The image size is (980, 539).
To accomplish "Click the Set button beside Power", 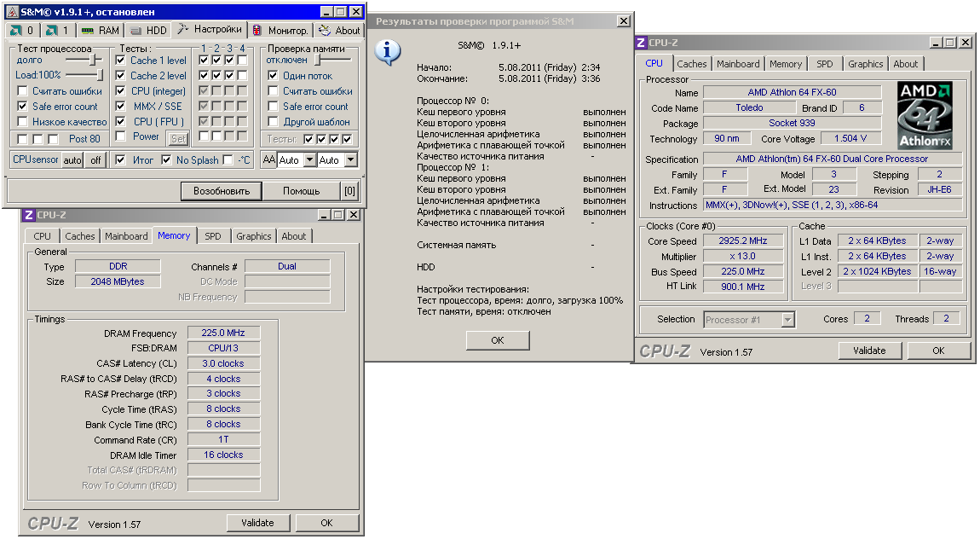I will coord(179,138).
